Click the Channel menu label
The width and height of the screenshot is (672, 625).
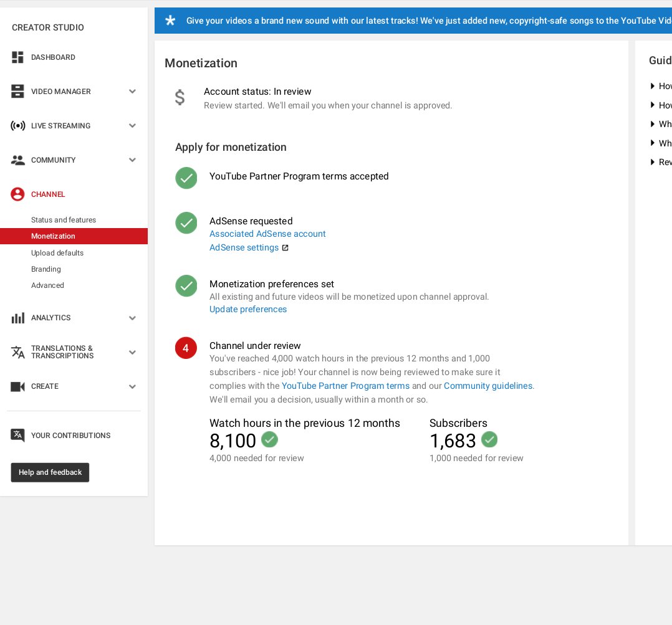pos(48,194)
